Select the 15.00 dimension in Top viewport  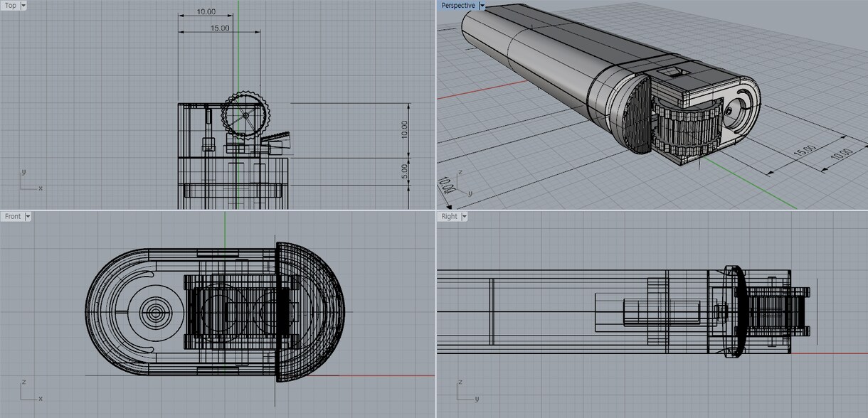coord(220,28)
